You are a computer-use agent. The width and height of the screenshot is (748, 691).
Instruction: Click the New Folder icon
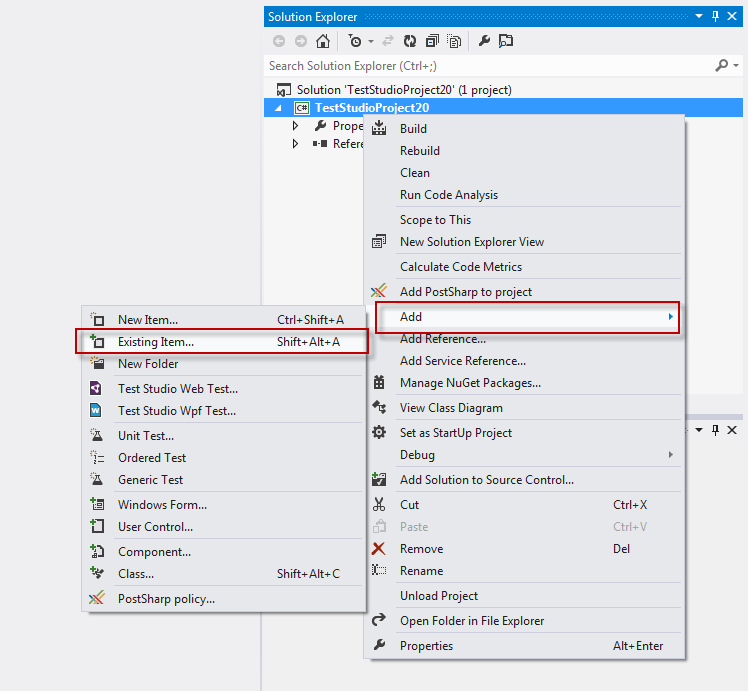(97, 363)
